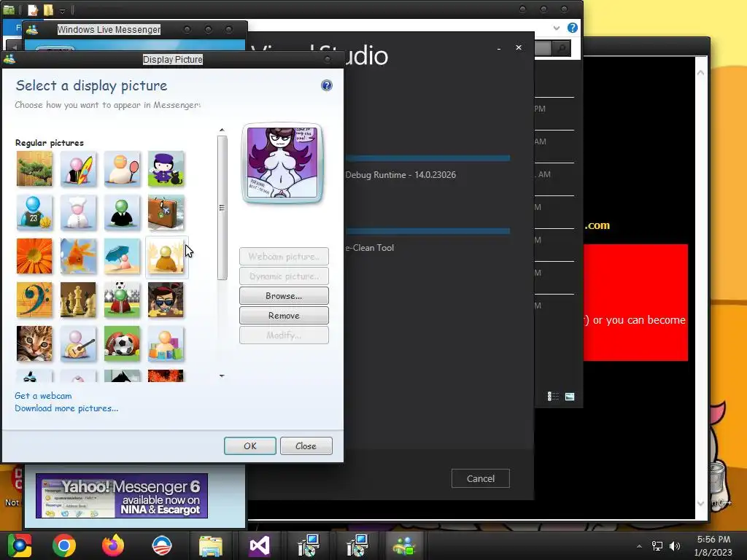747x560 pixels.
Task: Click browser window scrollbar down arrow
Action: click(x=701, y=503)
